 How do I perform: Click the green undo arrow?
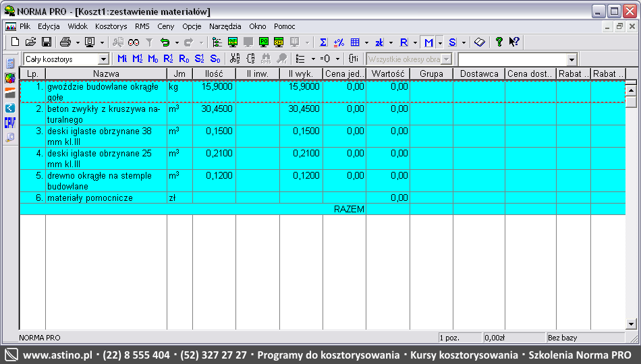pos(165,42)
